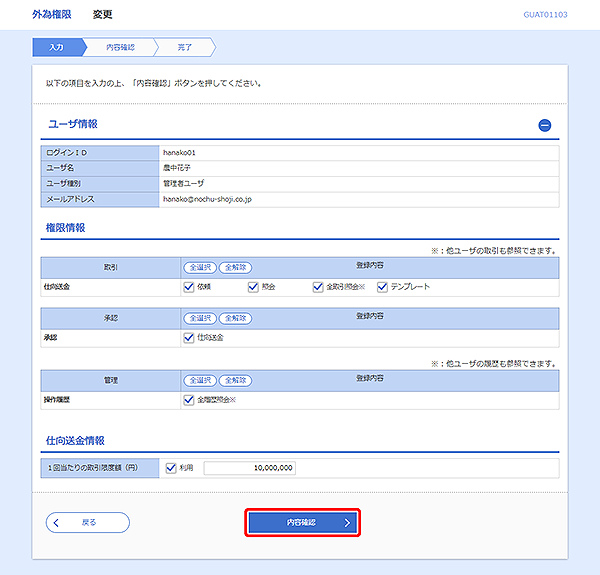Toggle the 仕向送金 checkbox in 承認 row

189,338
